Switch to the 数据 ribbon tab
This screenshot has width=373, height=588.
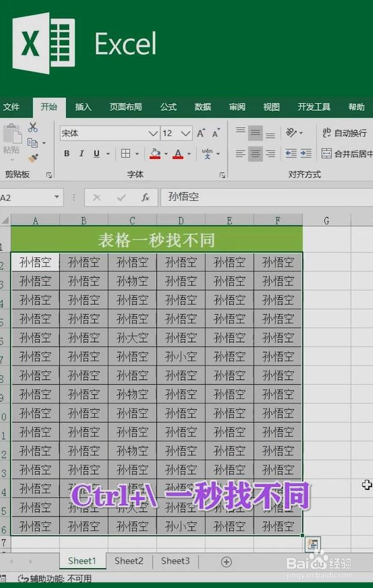click(203, 108)
